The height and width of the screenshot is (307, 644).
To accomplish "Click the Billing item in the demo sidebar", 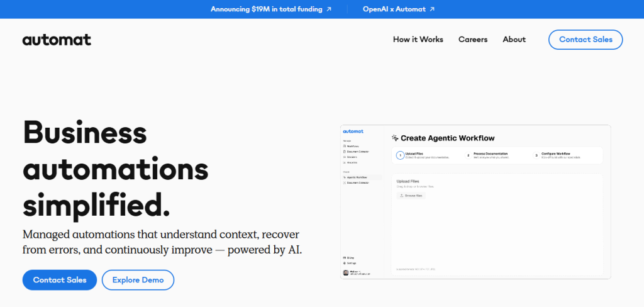I will pyautogui.click(x=351, y=258).
